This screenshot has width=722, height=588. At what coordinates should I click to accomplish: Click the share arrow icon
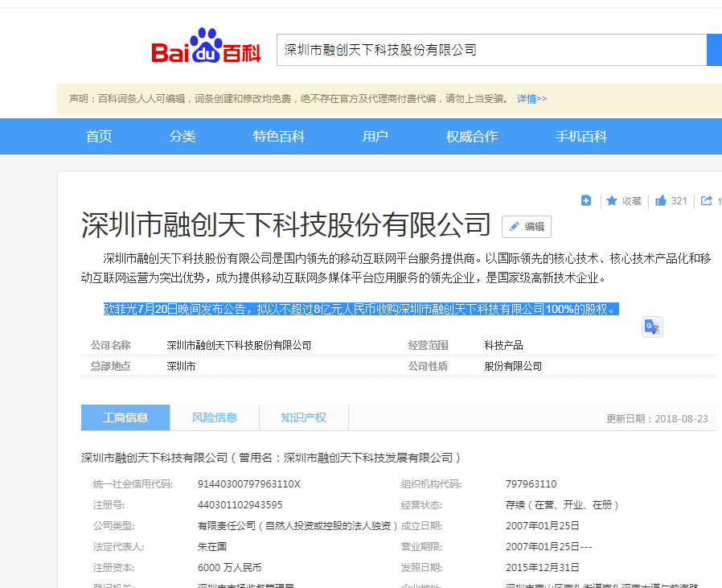706,200
